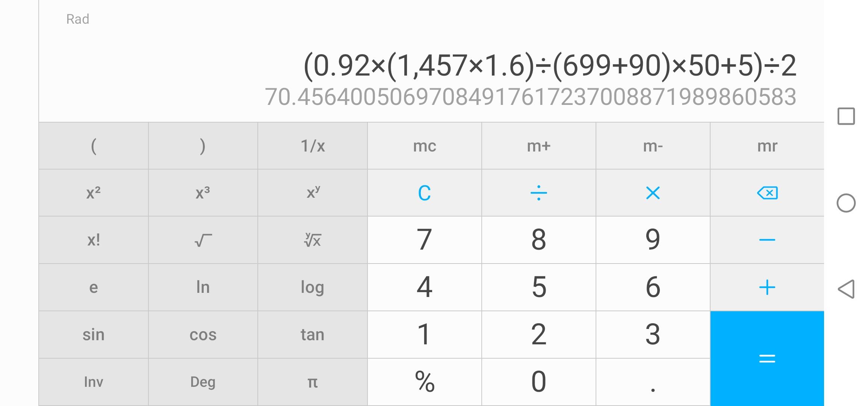Clear the expression with C key
The width and height of the screenshot is (868, 406).
[424, 193]
